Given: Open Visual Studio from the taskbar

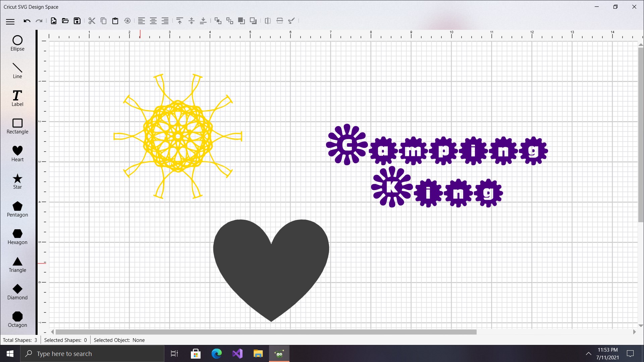Looking at the screenshot, I should [x=237, y=354].
